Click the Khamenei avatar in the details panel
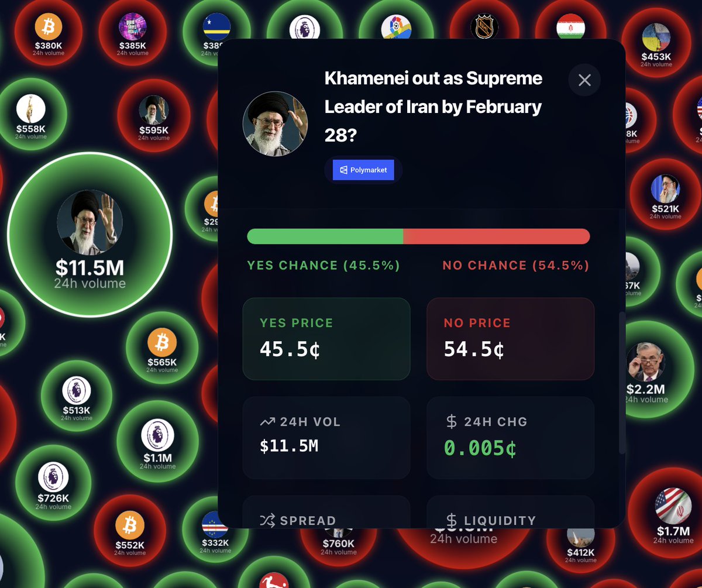This screenshot has height=588, width=702. pos(275,124)
